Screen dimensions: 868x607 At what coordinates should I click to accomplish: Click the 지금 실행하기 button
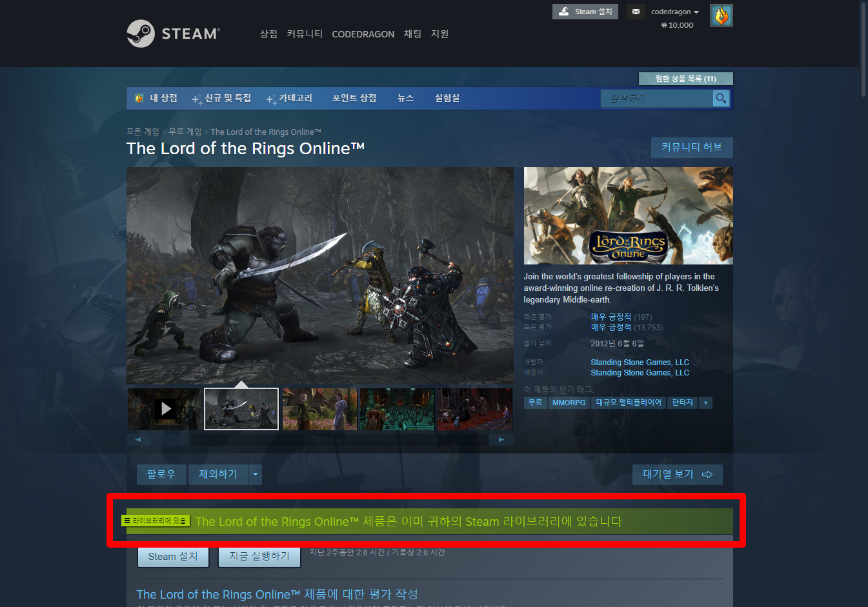click(x=259, y=556)
